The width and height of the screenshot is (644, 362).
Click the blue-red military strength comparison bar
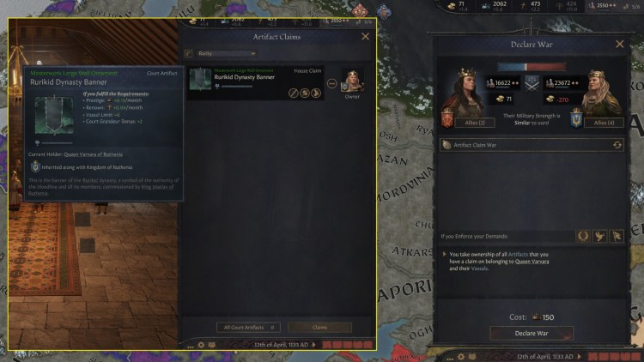coord(532,67)
